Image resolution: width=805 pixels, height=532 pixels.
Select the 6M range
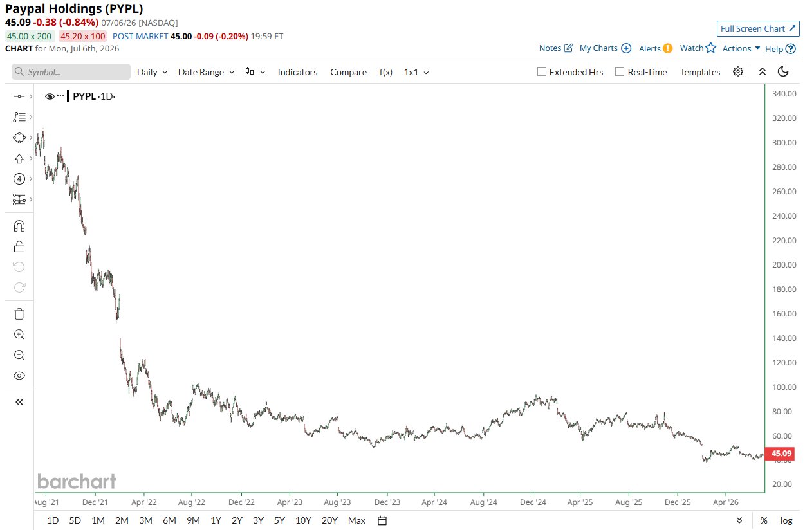coord(169,520)
